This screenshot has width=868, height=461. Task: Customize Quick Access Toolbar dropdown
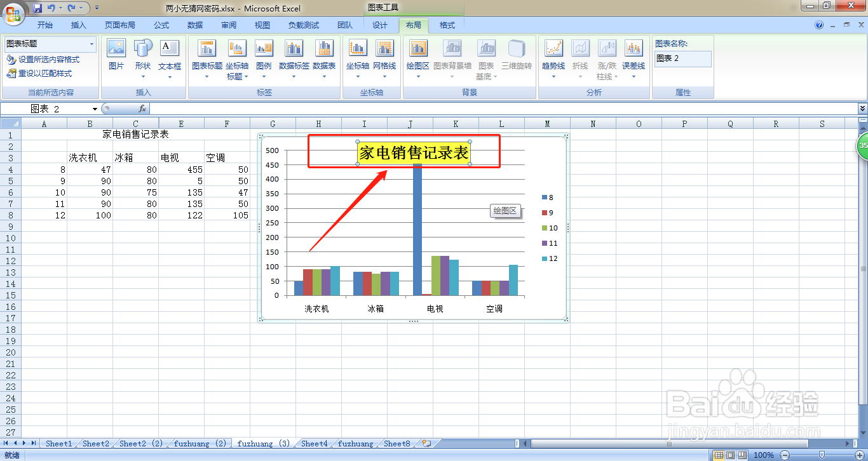tap(97, 8)
